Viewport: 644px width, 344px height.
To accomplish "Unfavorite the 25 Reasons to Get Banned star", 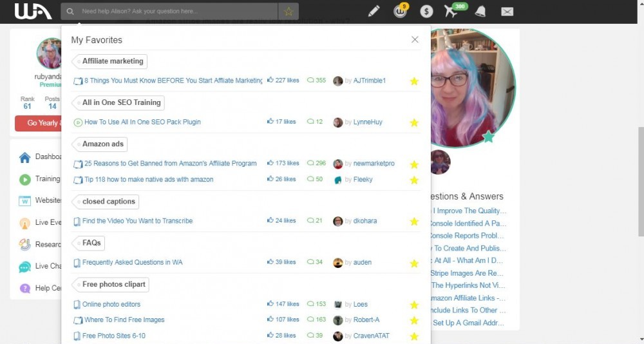I will pyautogui.click(x=414, y=164).
